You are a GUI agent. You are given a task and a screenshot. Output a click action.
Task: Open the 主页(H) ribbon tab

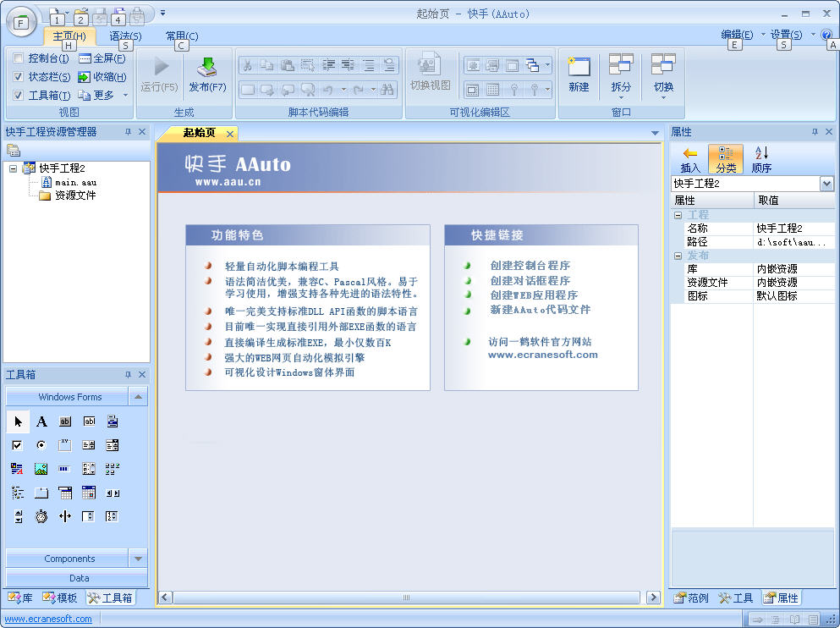coord(69,36)
